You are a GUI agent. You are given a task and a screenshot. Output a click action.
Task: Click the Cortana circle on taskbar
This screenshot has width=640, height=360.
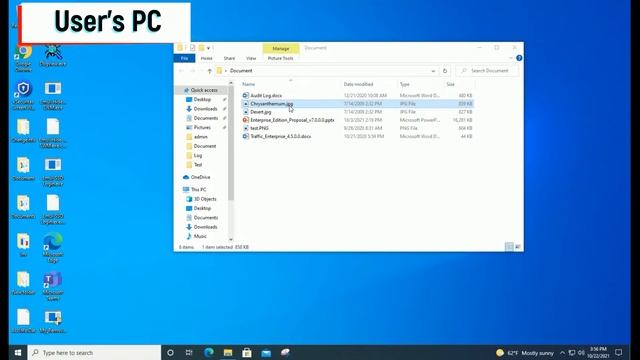170,353
